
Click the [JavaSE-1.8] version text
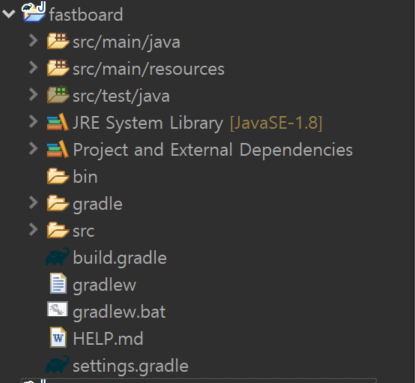276,123
